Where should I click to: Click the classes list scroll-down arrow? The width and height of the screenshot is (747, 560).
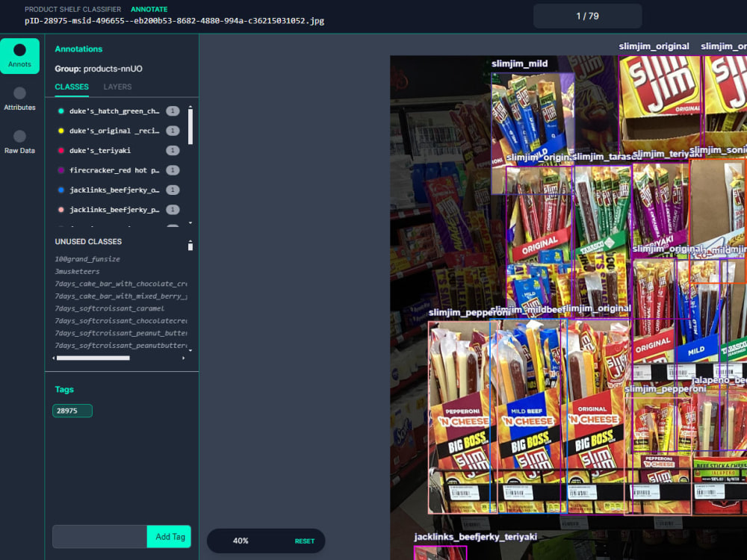click(190, 223)
